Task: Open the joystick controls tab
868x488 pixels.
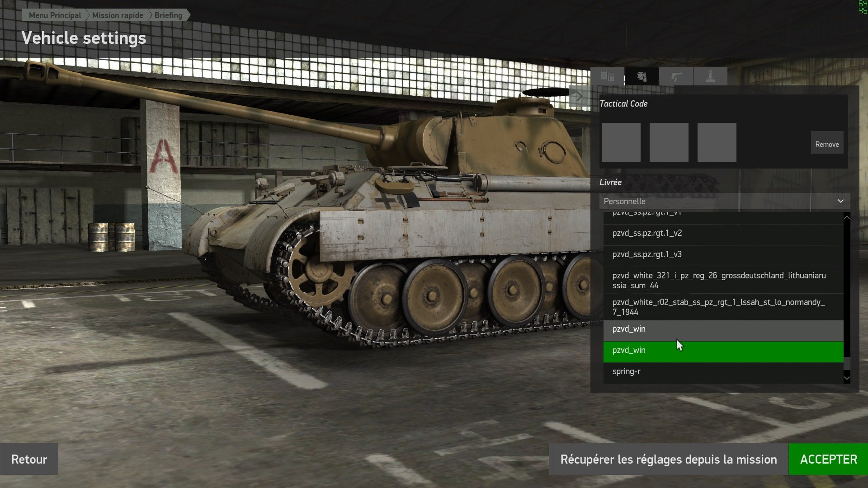Action: coord(710,76)
